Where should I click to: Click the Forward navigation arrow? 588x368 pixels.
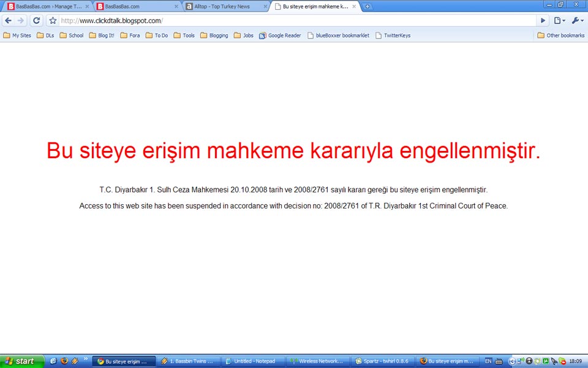tap(21, 20)
